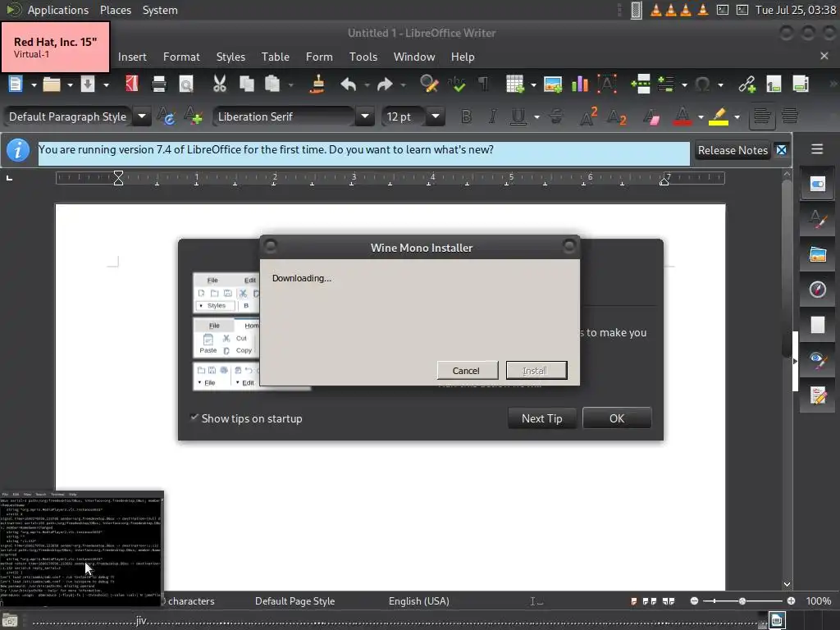Click the New document icon
840x630 pixels.
(15, 84)
